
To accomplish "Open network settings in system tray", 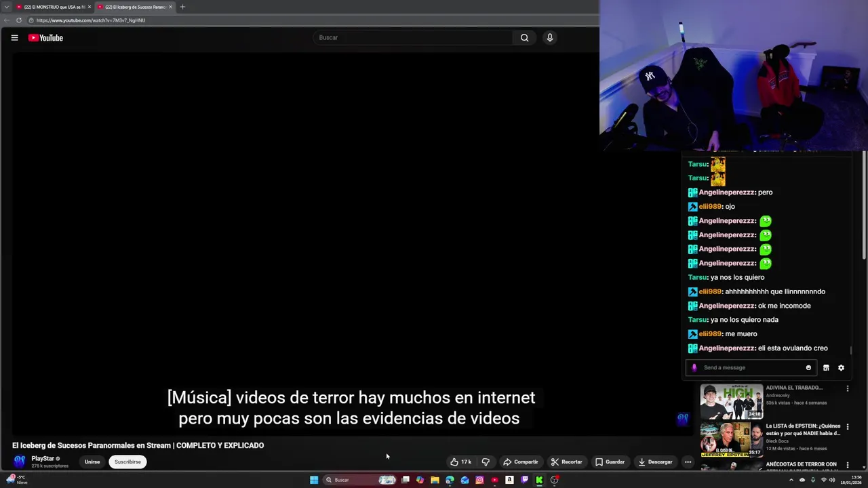I will click(x=824, y=480).
